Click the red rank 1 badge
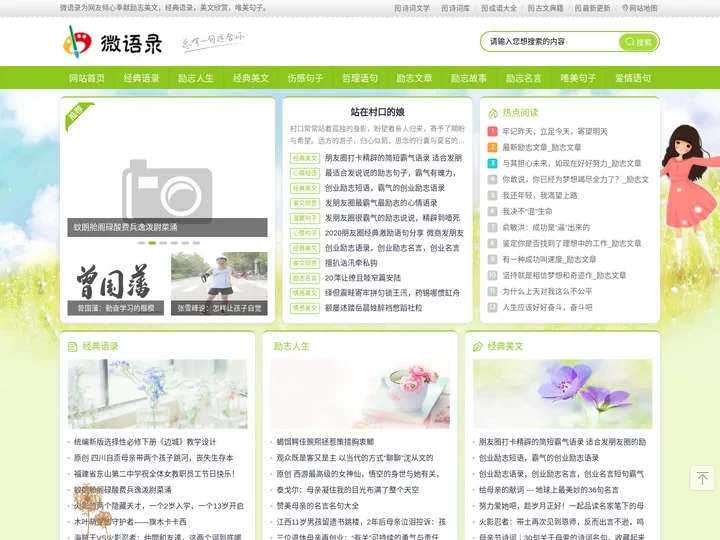 (x=492, y=131)
